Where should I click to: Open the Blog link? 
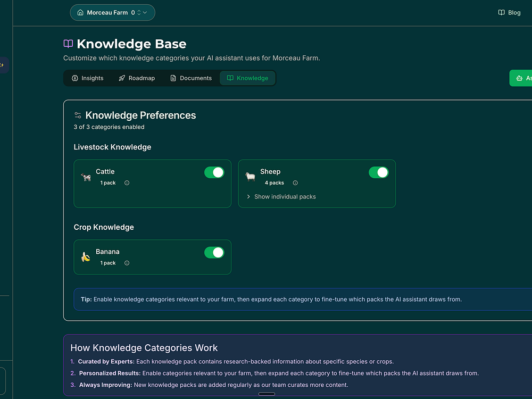[509, 13]
